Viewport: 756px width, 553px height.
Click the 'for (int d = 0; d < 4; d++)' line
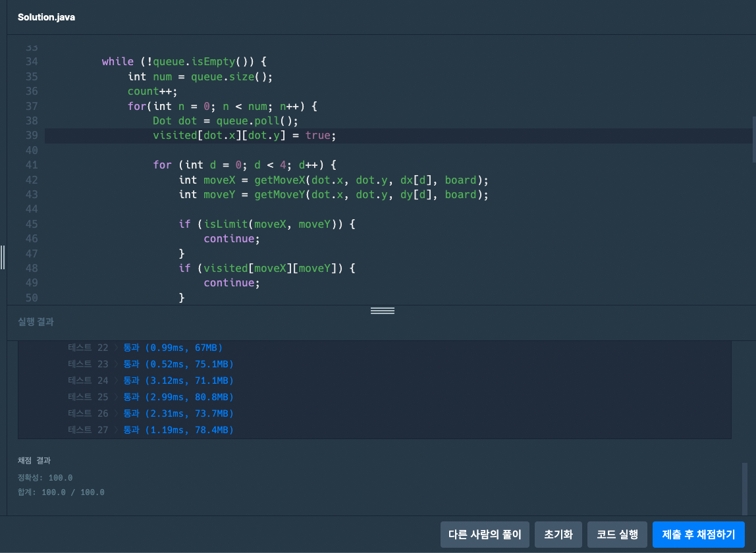[x=244, y=165]
